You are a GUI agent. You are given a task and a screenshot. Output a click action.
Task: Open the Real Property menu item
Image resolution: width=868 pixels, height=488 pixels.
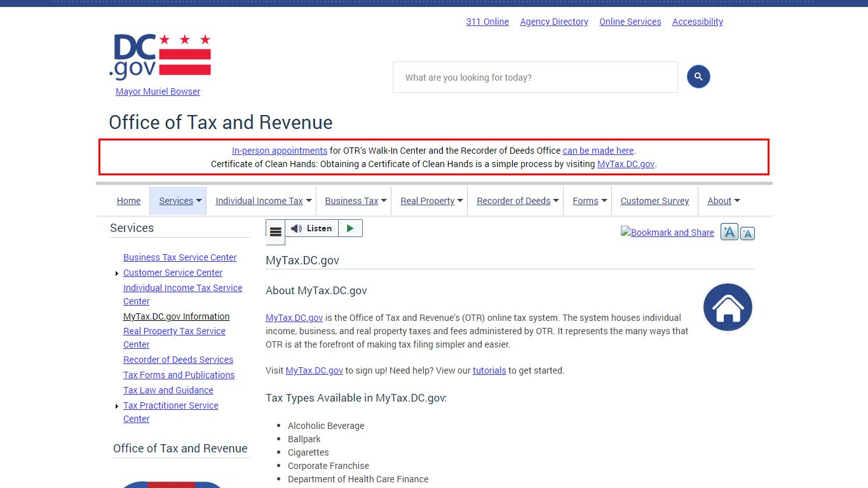point(428,201)
